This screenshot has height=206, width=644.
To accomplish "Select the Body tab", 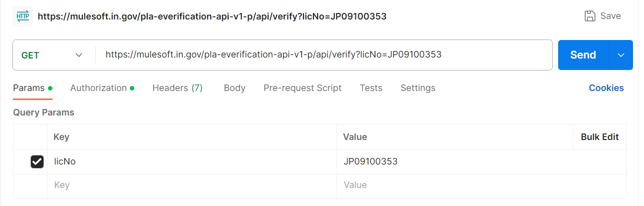I will 234,88.
